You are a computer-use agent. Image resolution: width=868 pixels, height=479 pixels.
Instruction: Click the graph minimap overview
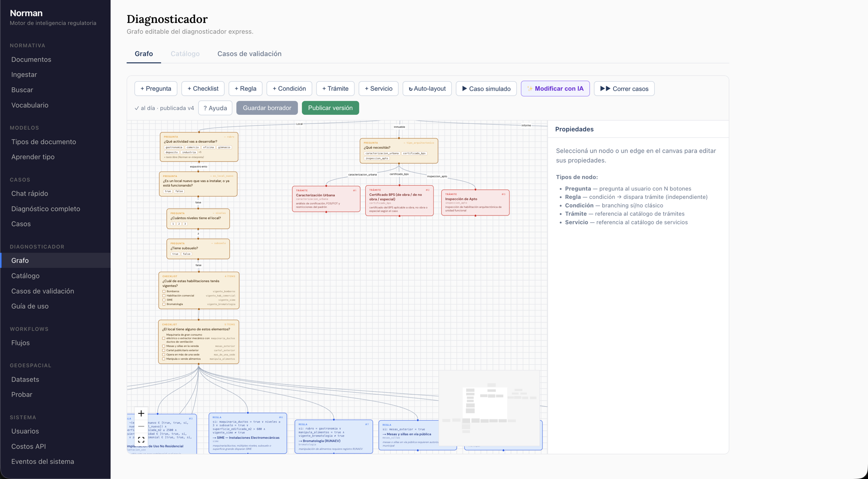pyautogui.click(x=490, y=408)
